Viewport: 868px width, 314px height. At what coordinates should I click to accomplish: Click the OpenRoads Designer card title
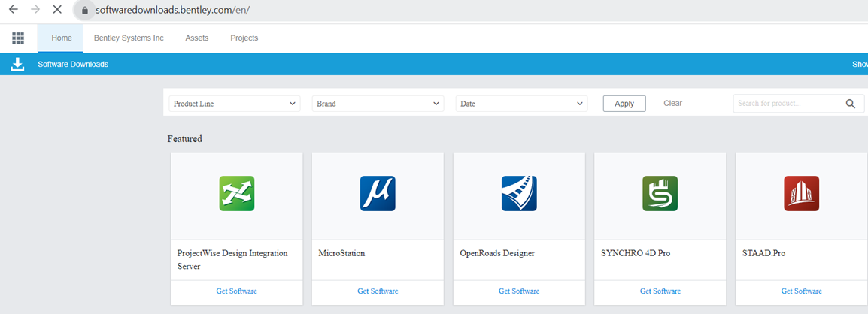pos(497,254)
